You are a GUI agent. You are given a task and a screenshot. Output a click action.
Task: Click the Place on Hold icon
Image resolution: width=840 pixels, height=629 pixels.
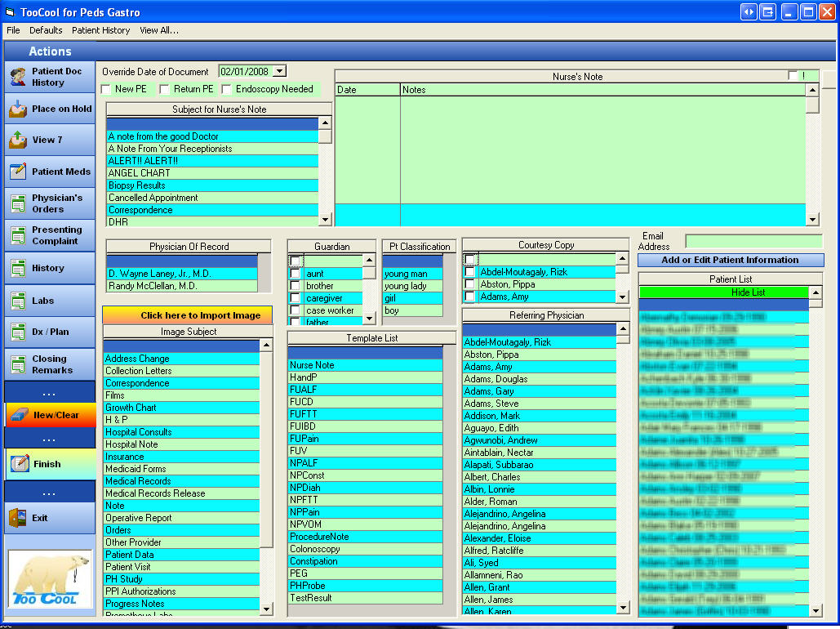click(x=18, y=109)
